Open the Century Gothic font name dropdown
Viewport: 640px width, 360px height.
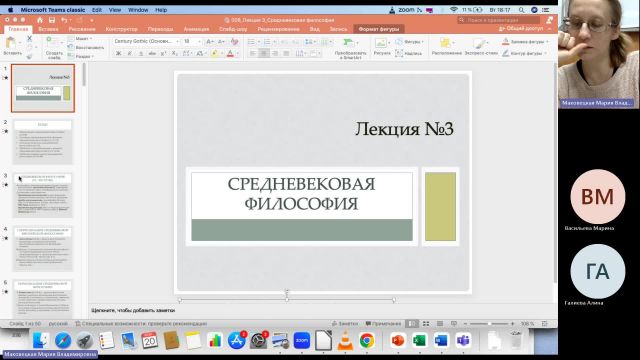coord(146,41)
